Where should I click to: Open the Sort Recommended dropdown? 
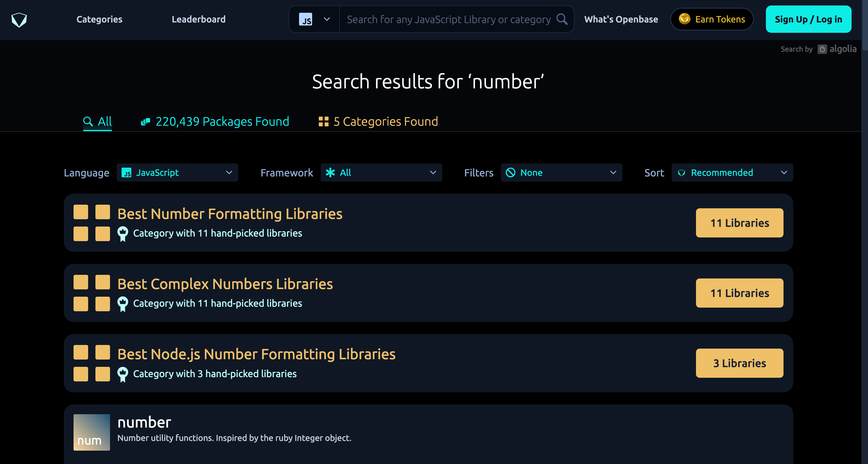[x=732, y=173]
